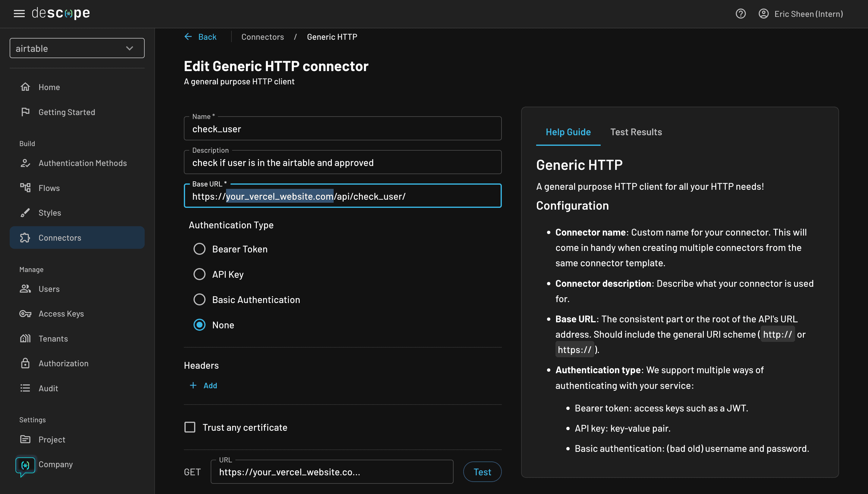
Task: Open the help menu in the top bar
Action: point(741,14)
